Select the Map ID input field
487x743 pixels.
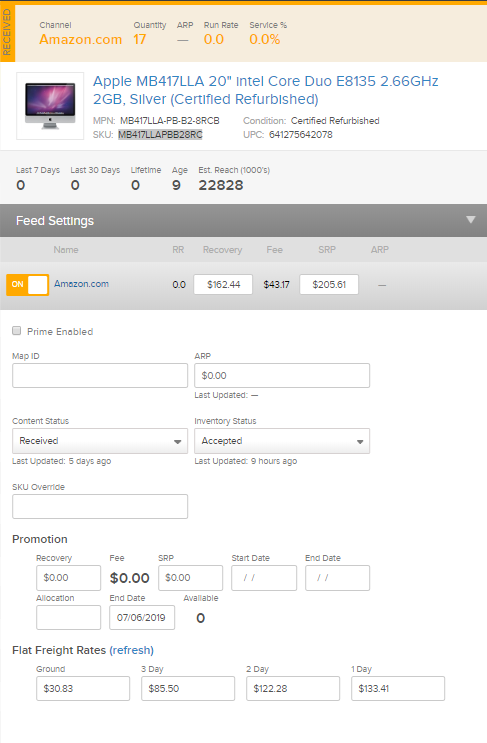(x=100, y=375)
